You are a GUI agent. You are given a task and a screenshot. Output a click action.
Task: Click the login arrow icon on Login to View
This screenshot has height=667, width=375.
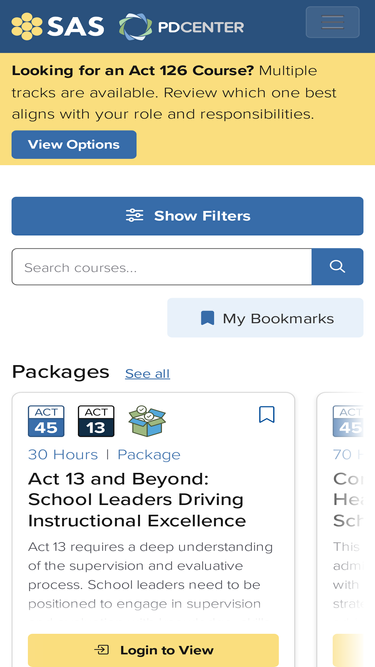point(102,650)
